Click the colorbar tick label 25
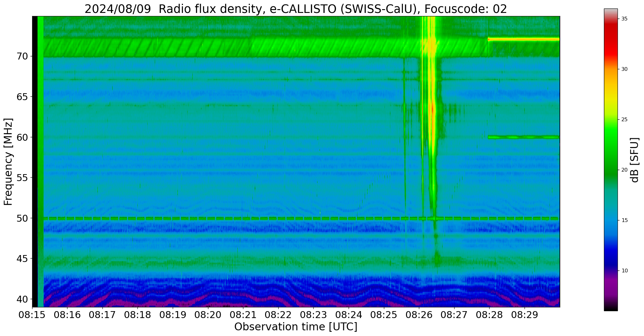 pyautogui.click(x=624, y=120)
